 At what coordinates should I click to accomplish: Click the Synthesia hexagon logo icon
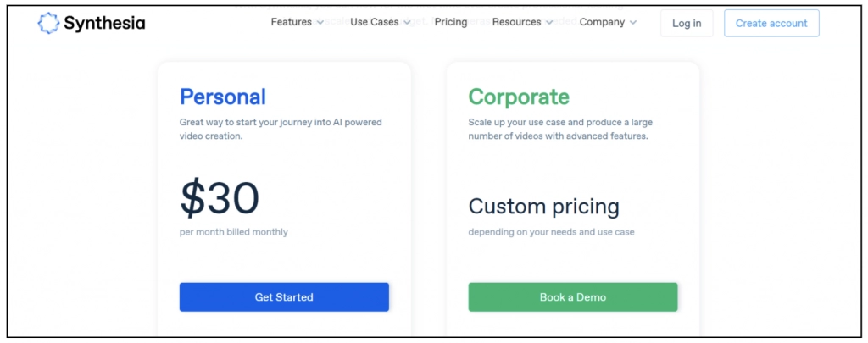pos(48,24)
